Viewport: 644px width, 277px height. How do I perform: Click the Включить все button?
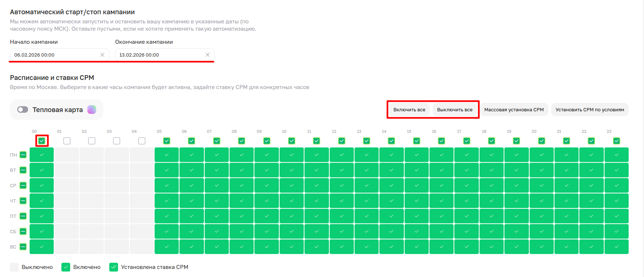pos(409,109)
